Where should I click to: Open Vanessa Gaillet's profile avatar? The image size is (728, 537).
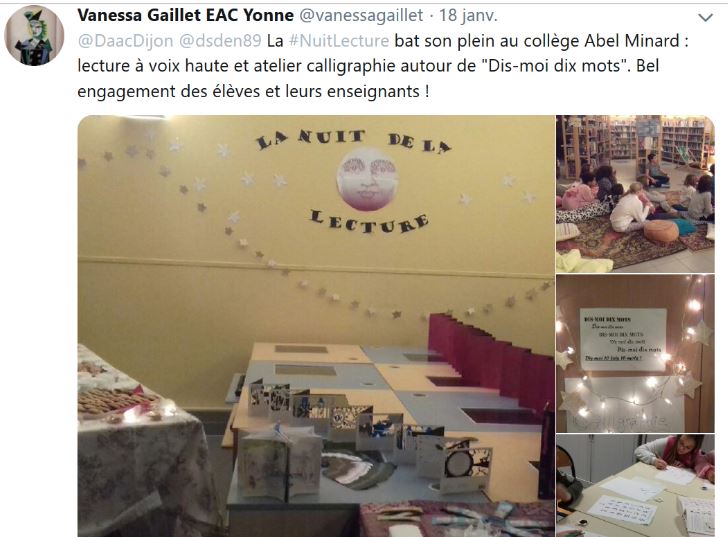click(x=34, y=36)
